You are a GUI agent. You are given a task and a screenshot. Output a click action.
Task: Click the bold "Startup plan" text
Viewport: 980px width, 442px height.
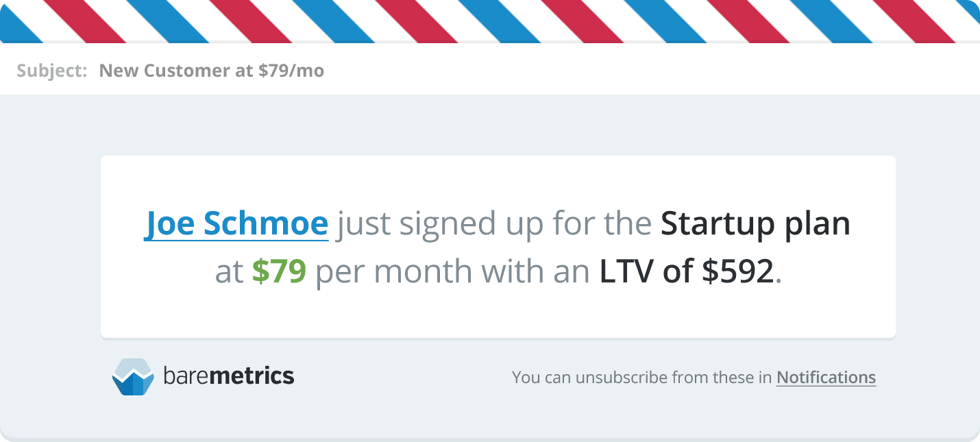[755, 225]
